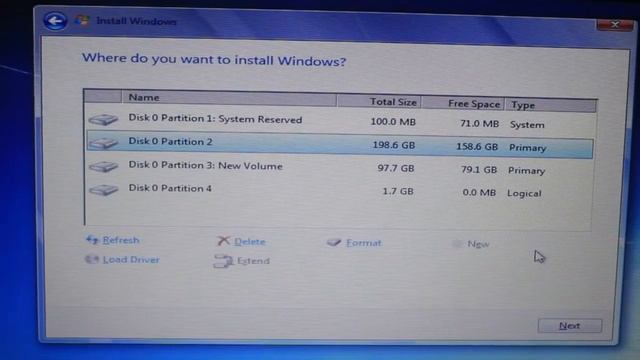Select the Disk 0 Partition 2 row
The image size is (640, 360).
pyautogui.click(x=340, y=144)
